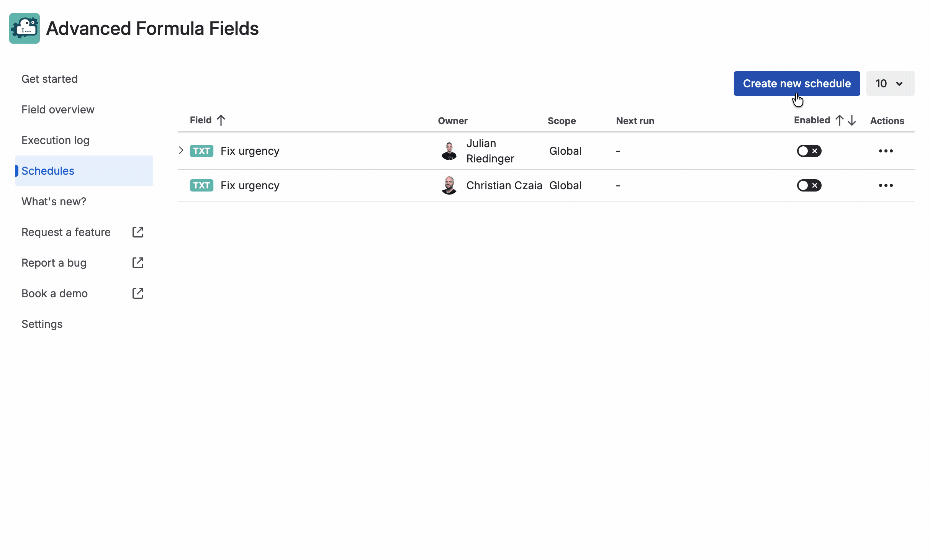Open three-dot actions for Christian Czaia's schedule

click(886, 185)
